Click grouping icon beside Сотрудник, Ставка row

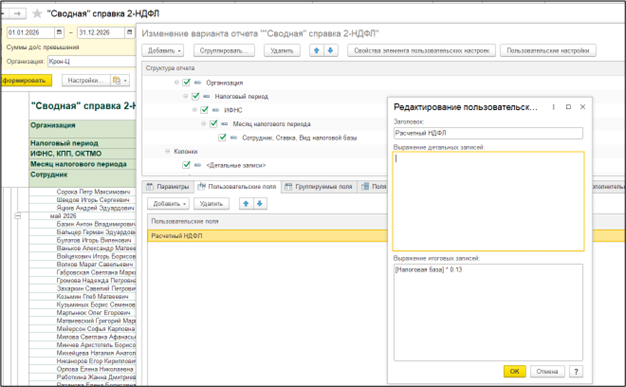click(234, 137)
